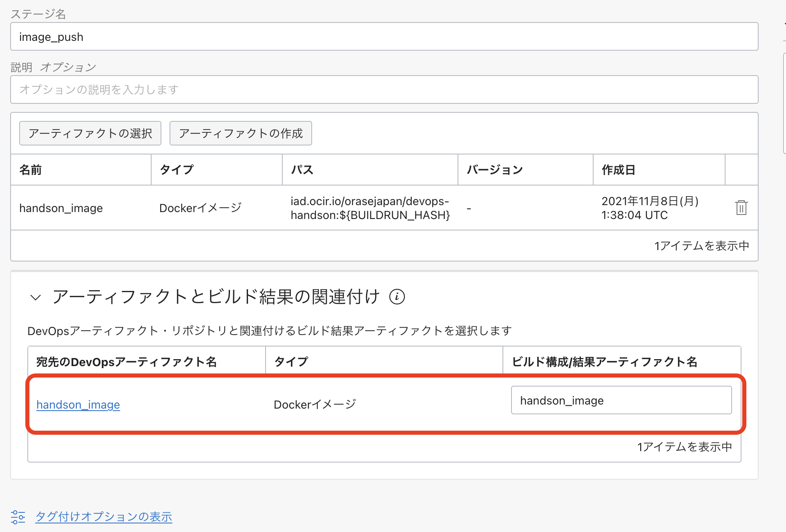Click the タイプ header in the artifact table
This screenshot has height=532, width=786.
click(176, 170)
